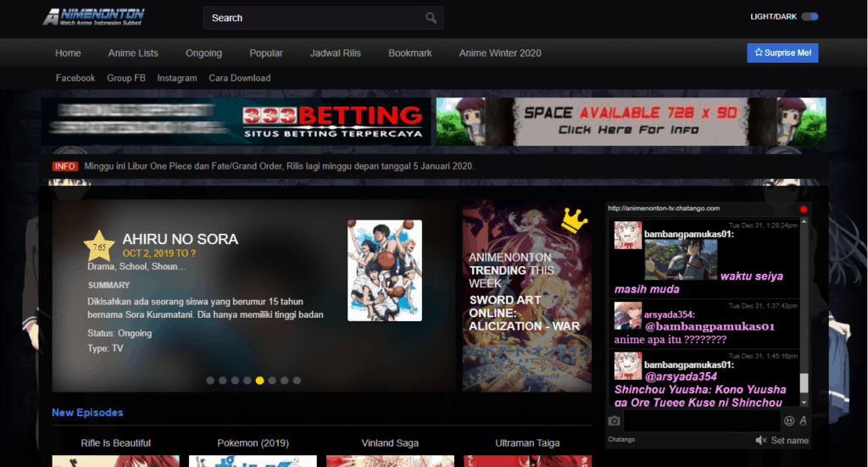Screen dimensions: 868x467
Task: Toggle the Light/Dark mode switch
Action: pyautogui.click(x=810, y=17)
